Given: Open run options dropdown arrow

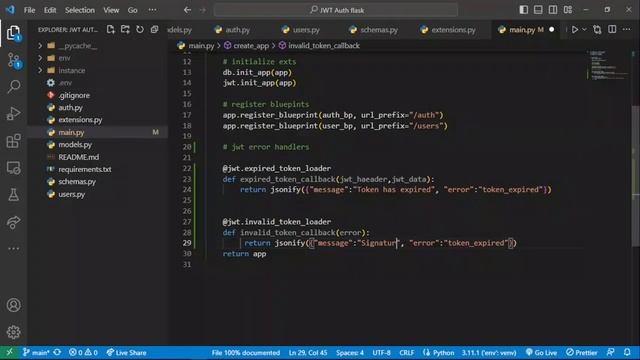Looking at the screenshot, I should click(584, 29).
